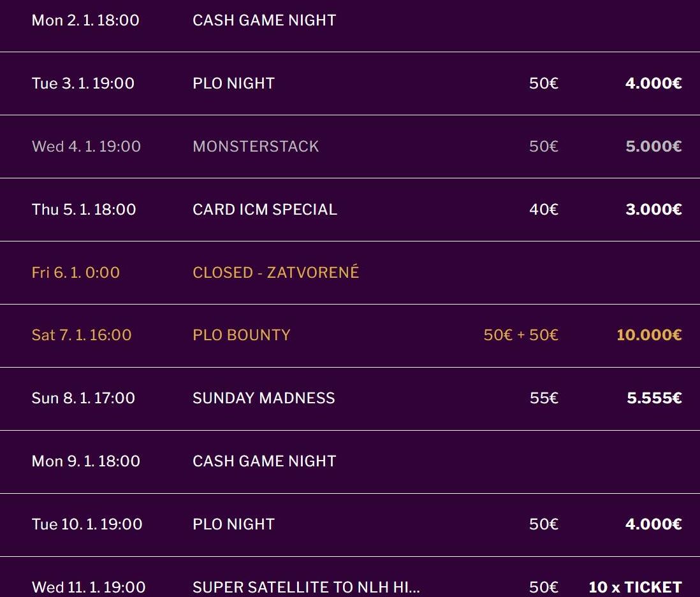This screenshot has width=700, height=597.
Task: Click the 10 x TICKET prize text
Action: [634, 587]
